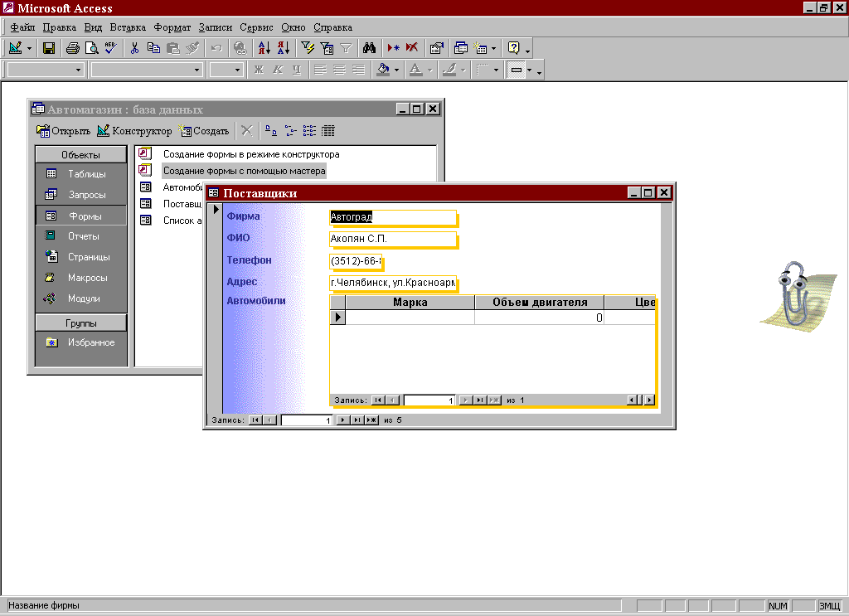Sort descending with the Я-A icon

[x=284, y=48]
